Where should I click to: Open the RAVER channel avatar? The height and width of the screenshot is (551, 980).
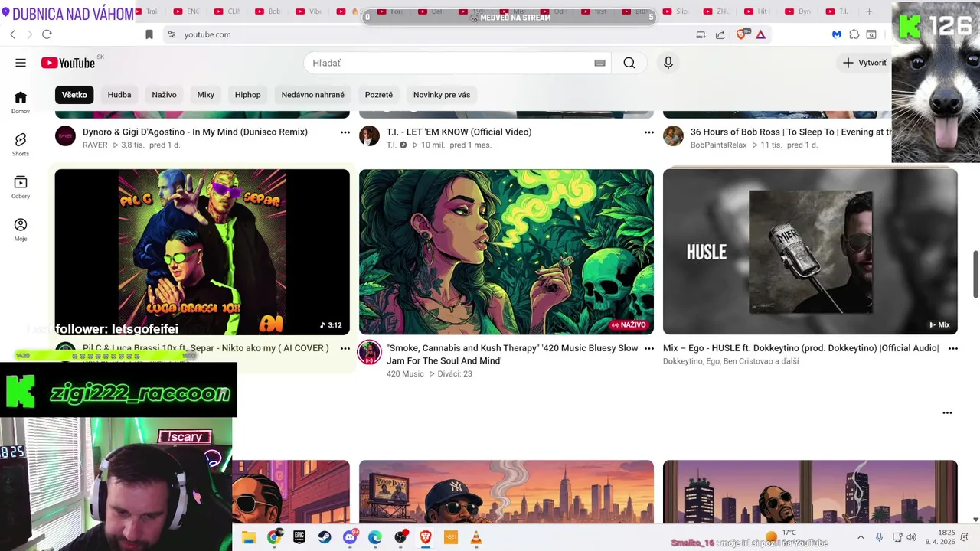65,136
